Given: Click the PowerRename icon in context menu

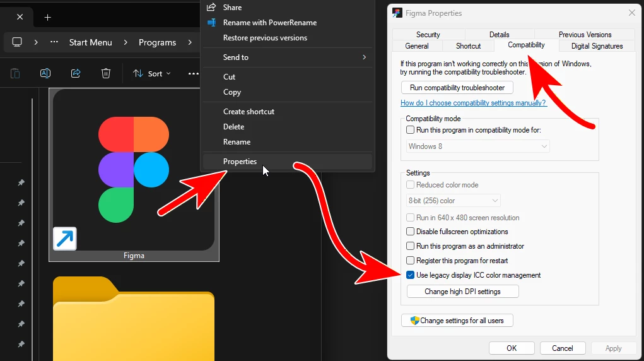Looking at the screenshot, I should pyautogui.click(x=211, y=22).
